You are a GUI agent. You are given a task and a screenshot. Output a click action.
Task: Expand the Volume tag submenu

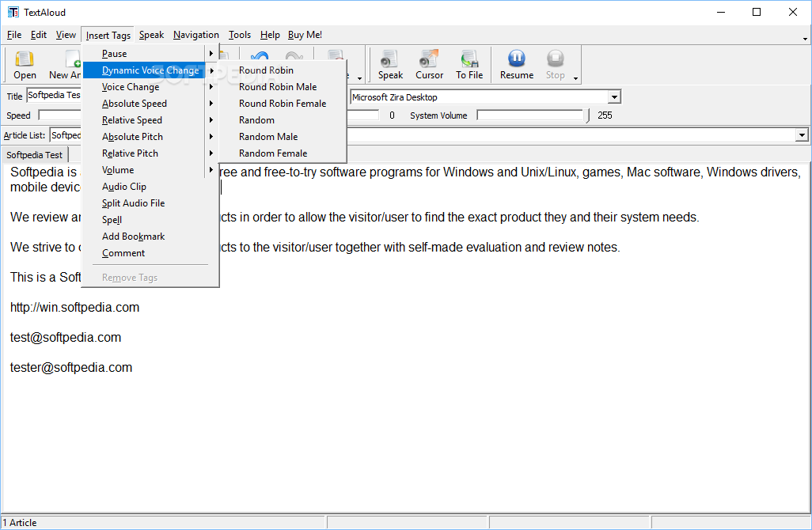tap(150, 170)
